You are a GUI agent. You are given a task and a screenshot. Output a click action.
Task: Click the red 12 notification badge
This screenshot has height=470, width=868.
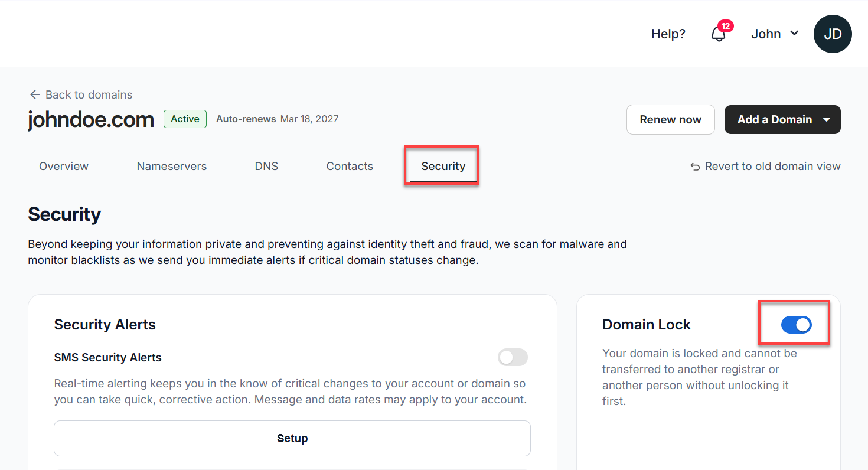[x=726, y=26]
